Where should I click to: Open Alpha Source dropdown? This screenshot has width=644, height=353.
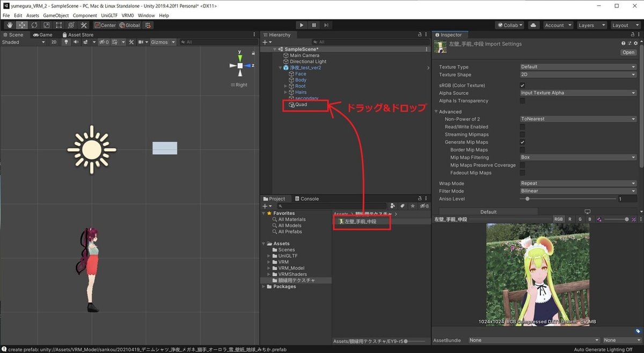click(x=578, y=93)
